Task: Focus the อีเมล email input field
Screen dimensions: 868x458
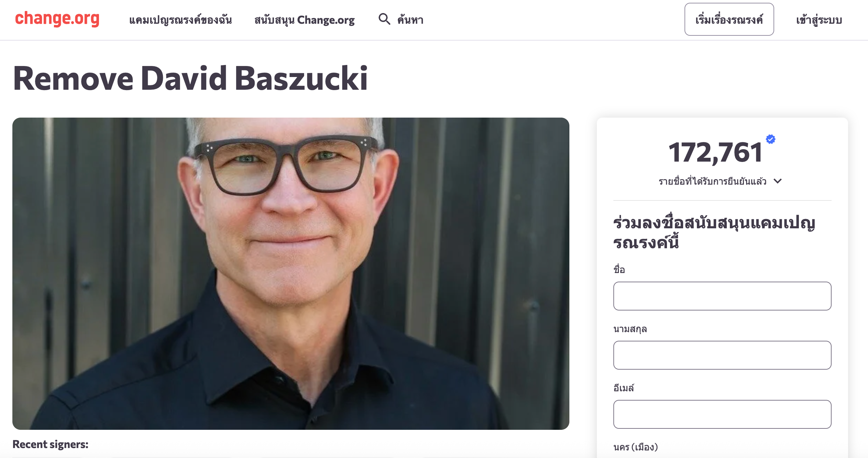Action: 722,414
